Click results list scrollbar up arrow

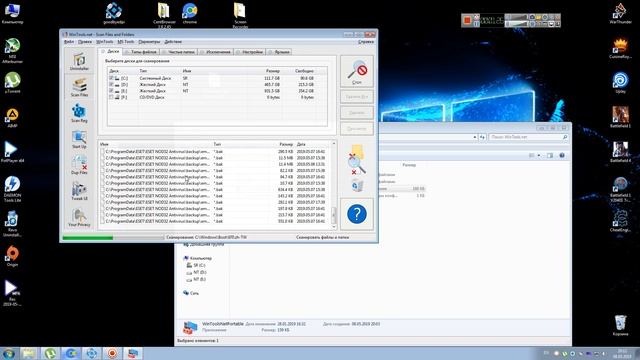coord(334,144)
